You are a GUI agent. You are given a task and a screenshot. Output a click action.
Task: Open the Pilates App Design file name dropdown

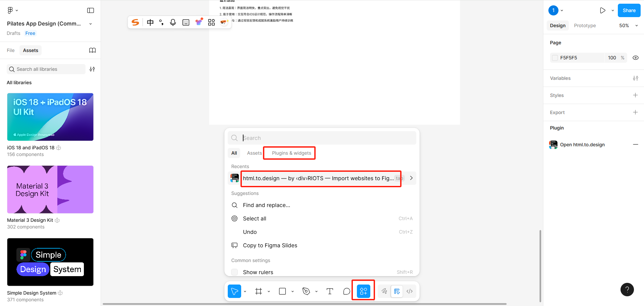point(90,24)
